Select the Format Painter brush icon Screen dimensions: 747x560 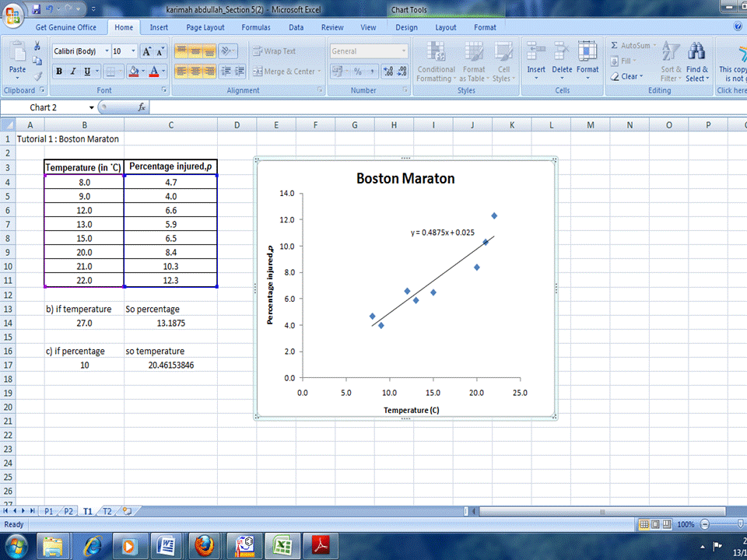(x=37, y=75)
